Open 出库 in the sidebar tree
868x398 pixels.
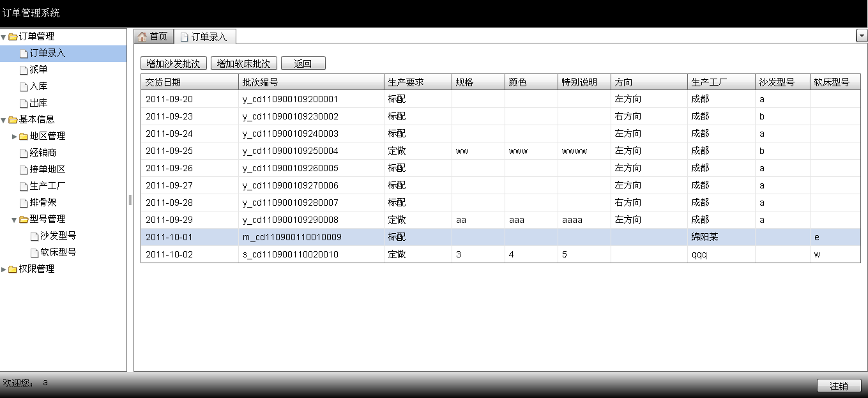pos(38,103)
